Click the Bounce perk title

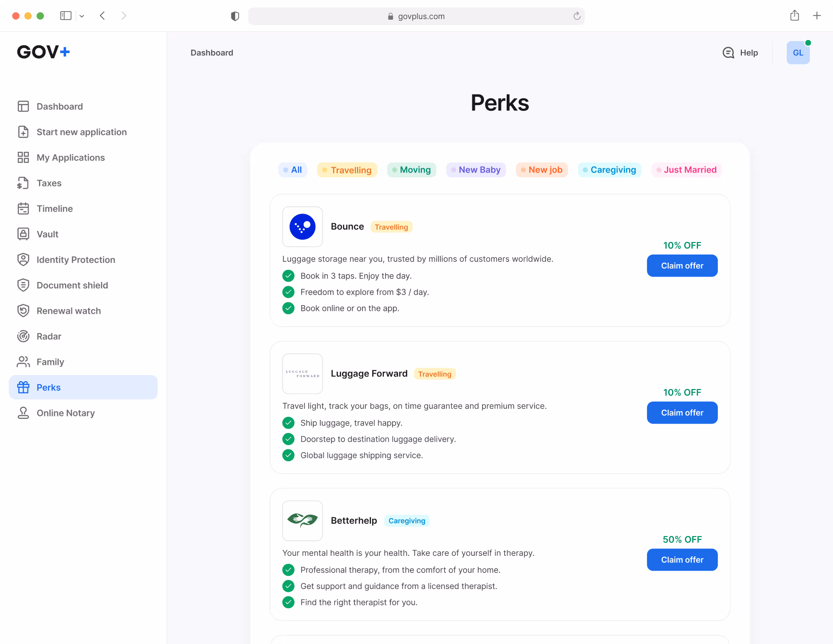point(347,227)
